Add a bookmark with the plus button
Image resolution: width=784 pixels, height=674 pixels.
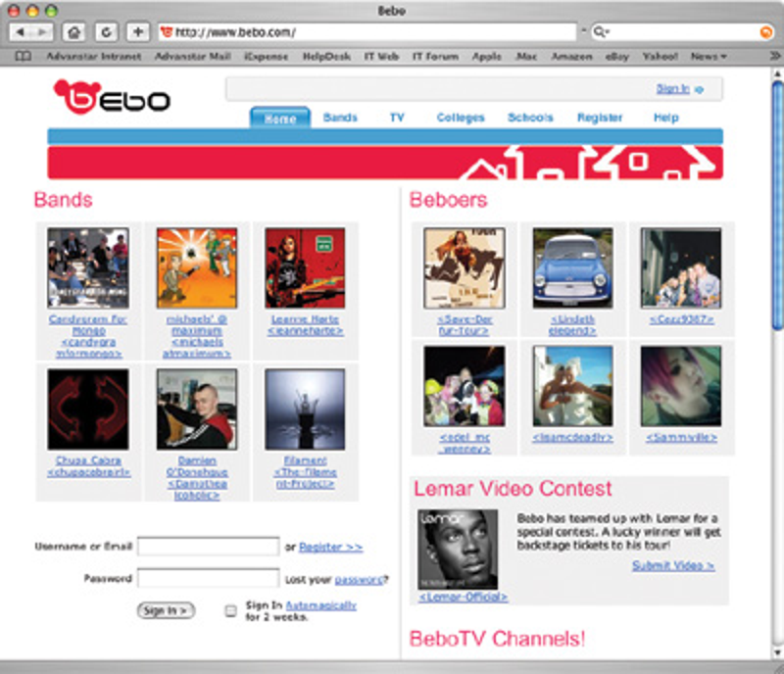pyautogui.click(x=137, y=32)
